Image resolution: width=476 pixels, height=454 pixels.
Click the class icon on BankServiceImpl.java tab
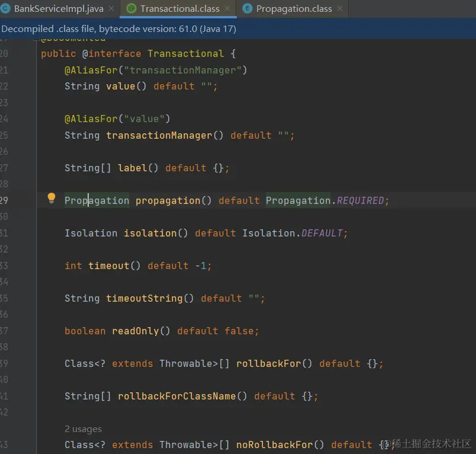tap(5, 9)
